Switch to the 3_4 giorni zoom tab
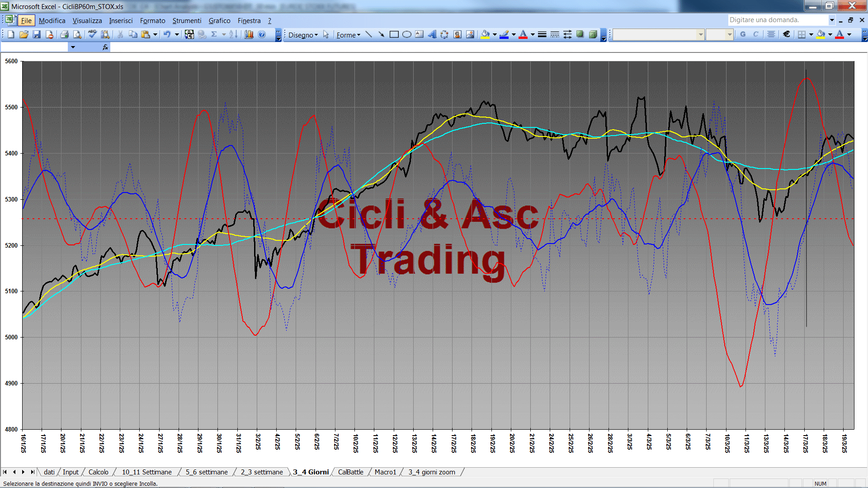Viewport: 868px width, 488px height. 432,472
